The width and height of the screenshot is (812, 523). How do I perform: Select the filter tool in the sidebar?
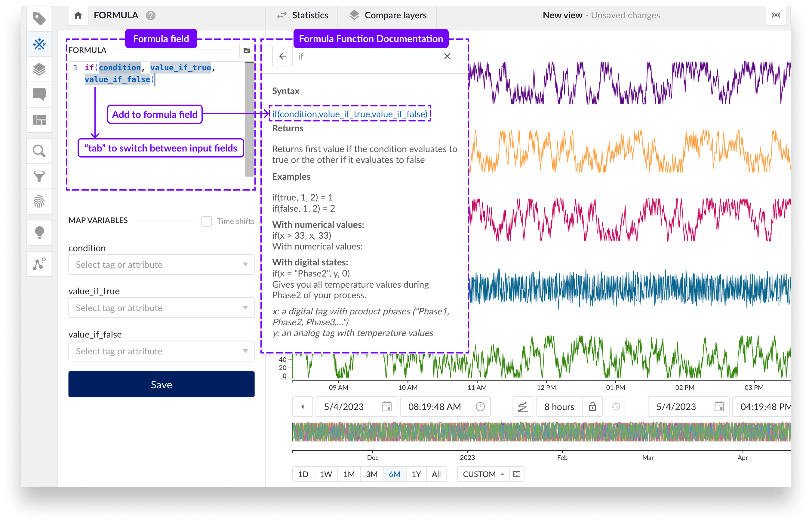click(x=39, y=176)
